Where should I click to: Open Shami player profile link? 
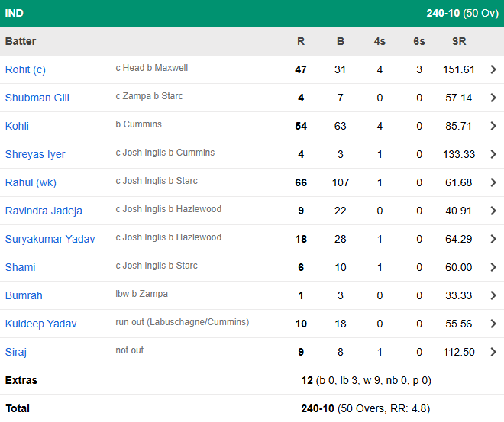pos(21,268)
